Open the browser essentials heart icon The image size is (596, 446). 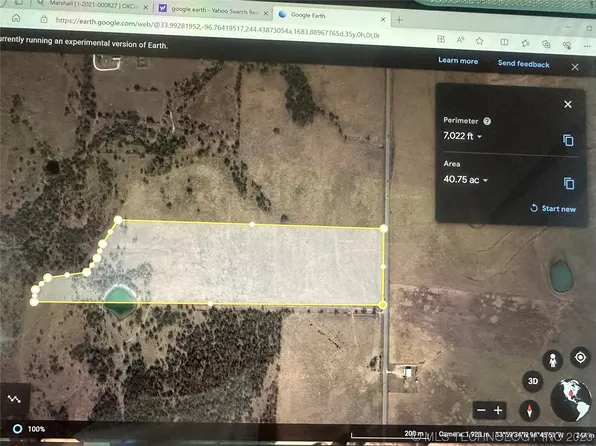567,45
